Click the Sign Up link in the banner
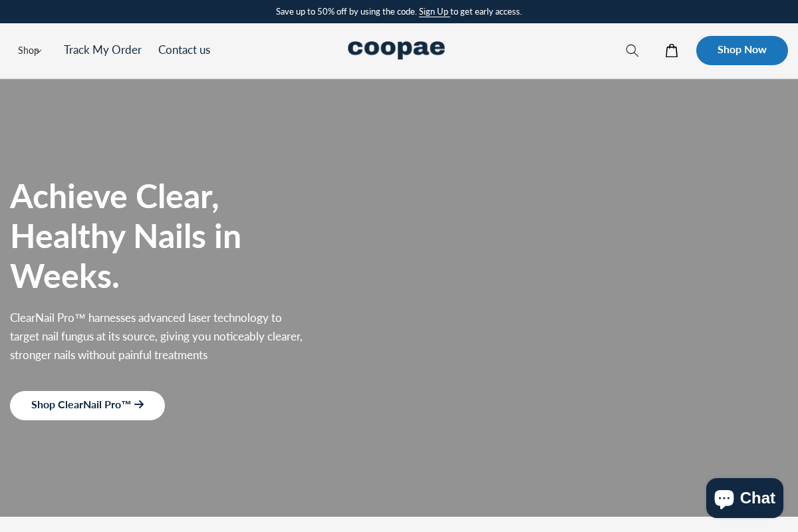 coord(434,11)
